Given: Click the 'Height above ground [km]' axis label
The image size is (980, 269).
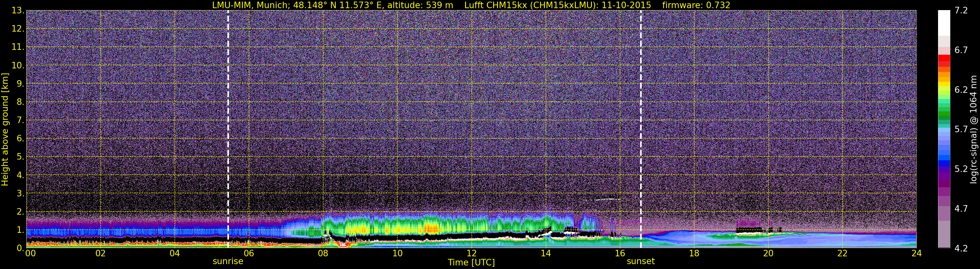Looking at the screenshot, I should point(5,129).
